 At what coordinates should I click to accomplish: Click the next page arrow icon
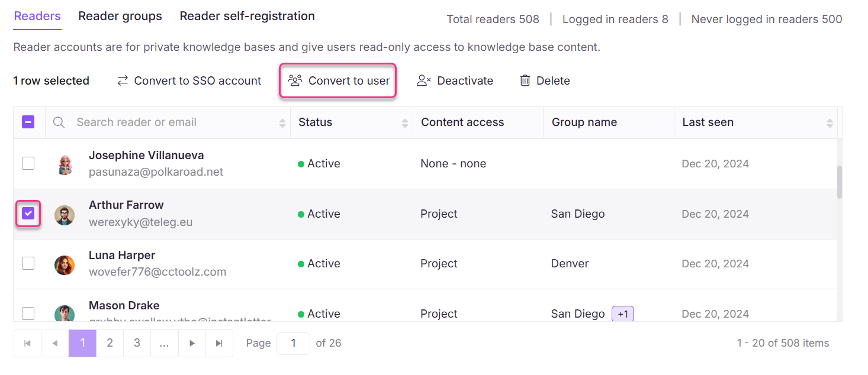pyautogui.click(x=192, y=343)
